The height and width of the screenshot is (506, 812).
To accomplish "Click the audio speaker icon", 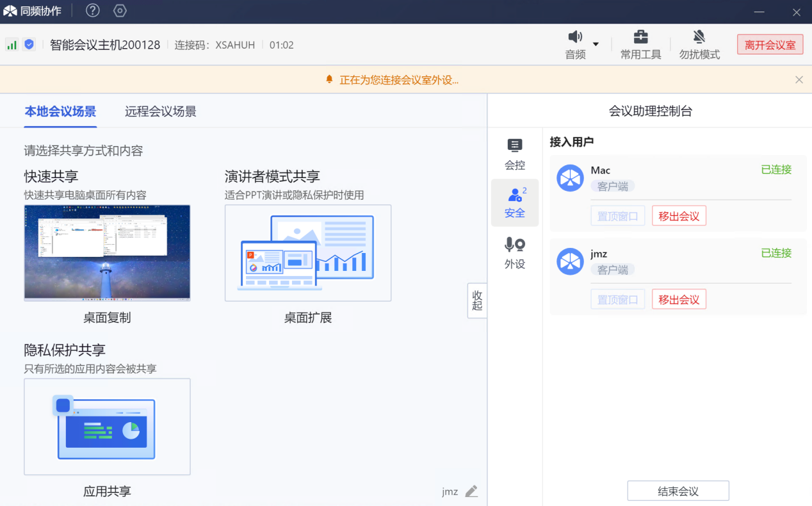I will click(574, 37).
